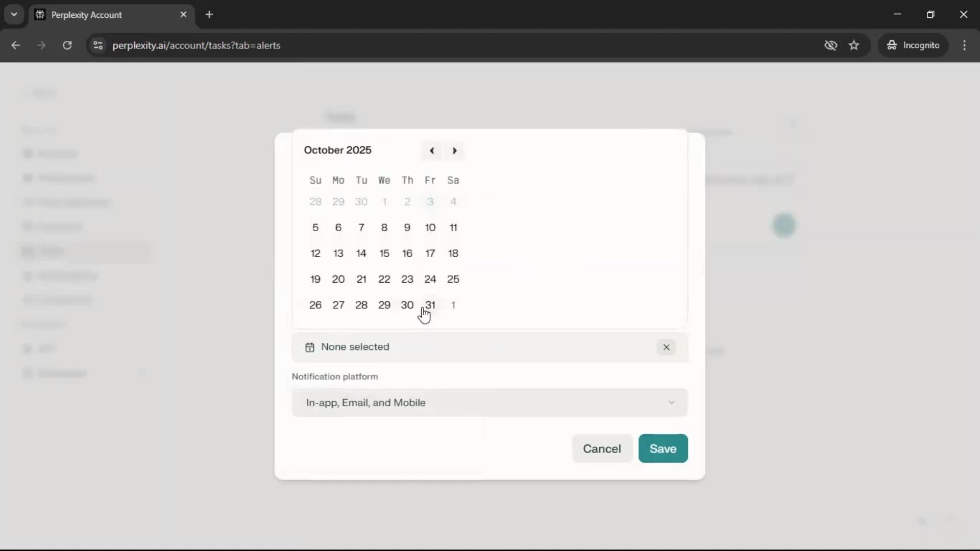Choose October 5 in date picker

click(x=315, y=228)
